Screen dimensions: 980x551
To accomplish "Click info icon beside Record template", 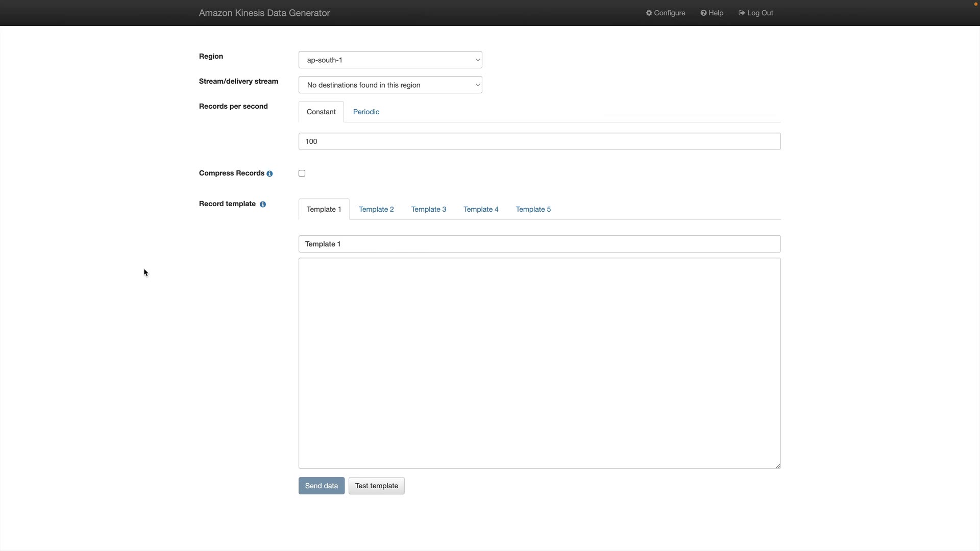I will click(x=263, y=205).
